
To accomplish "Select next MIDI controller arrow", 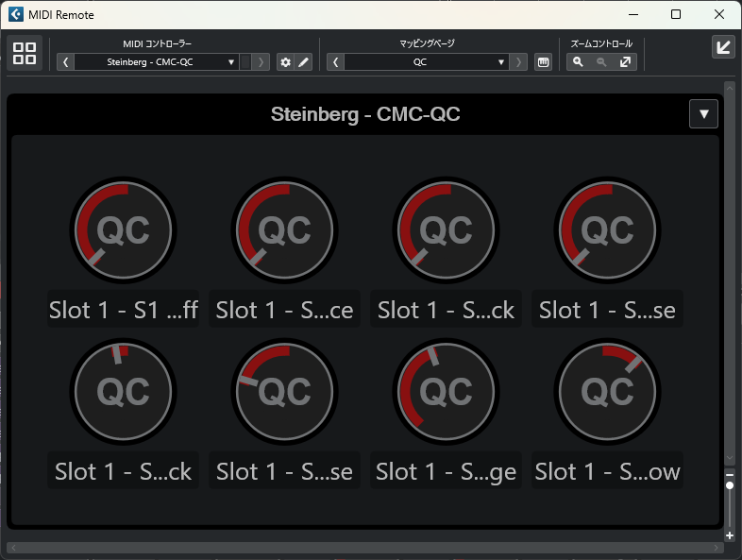I will 261,62.
